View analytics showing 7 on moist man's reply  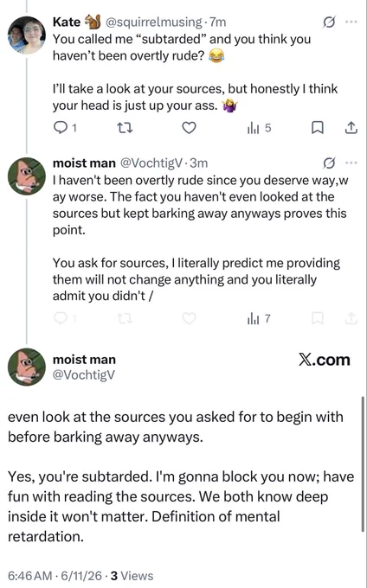point(259,319)
